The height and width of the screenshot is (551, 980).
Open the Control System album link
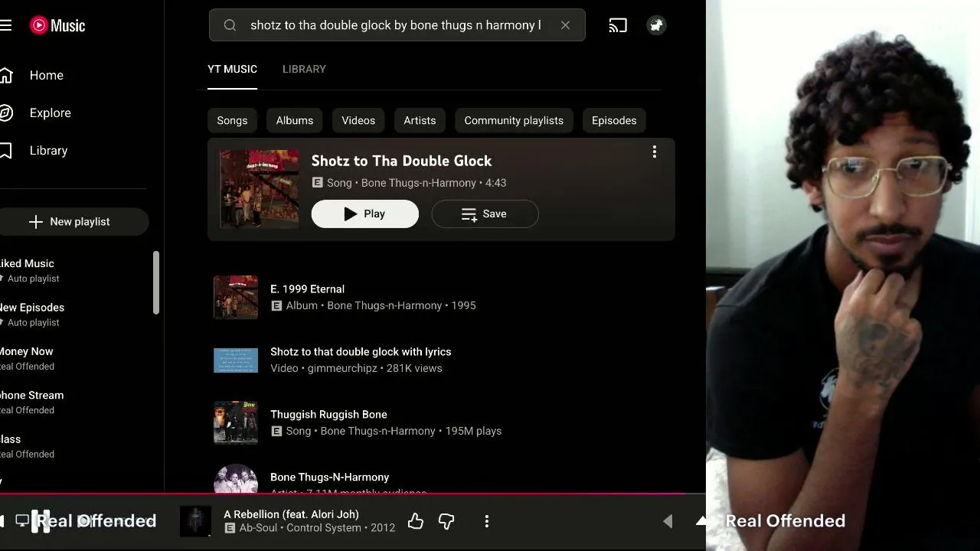[x=324, y=528]
